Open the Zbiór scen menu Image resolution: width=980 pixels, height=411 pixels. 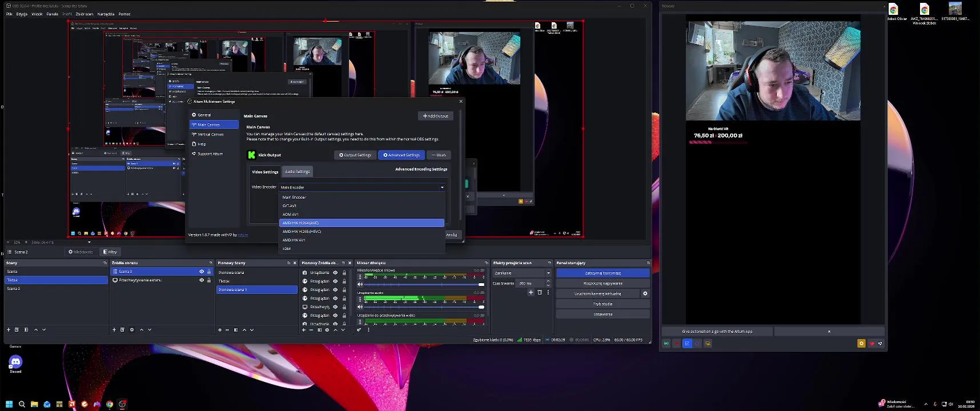(x=85, y=14)
